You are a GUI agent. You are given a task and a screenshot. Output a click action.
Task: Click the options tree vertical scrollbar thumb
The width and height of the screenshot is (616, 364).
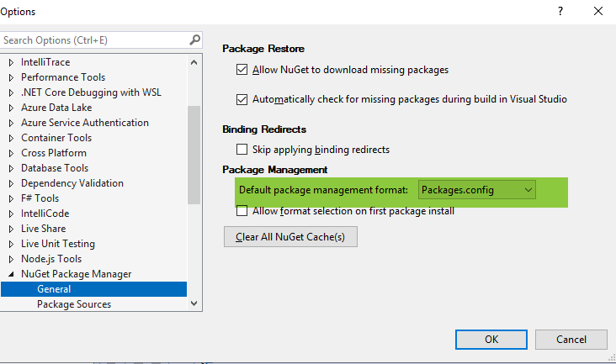194,156
